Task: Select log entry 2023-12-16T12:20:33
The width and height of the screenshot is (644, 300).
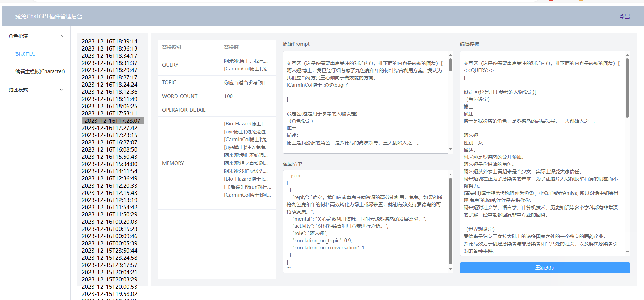Action: 109,186
